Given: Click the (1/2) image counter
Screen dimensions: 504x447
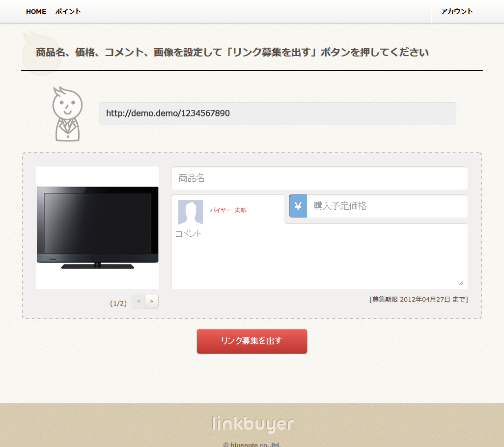Looking at the screenshot, I should click(x=118, y=304).
